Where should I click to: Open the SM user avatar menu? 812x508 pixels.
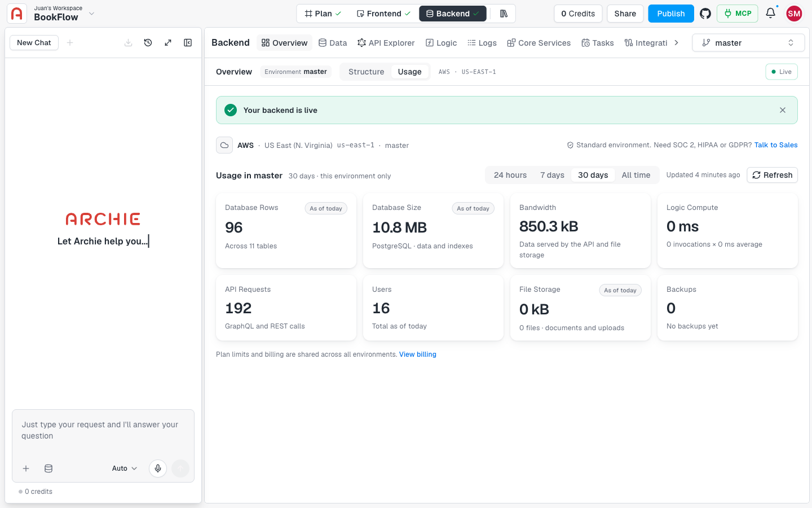coord(794,14)
